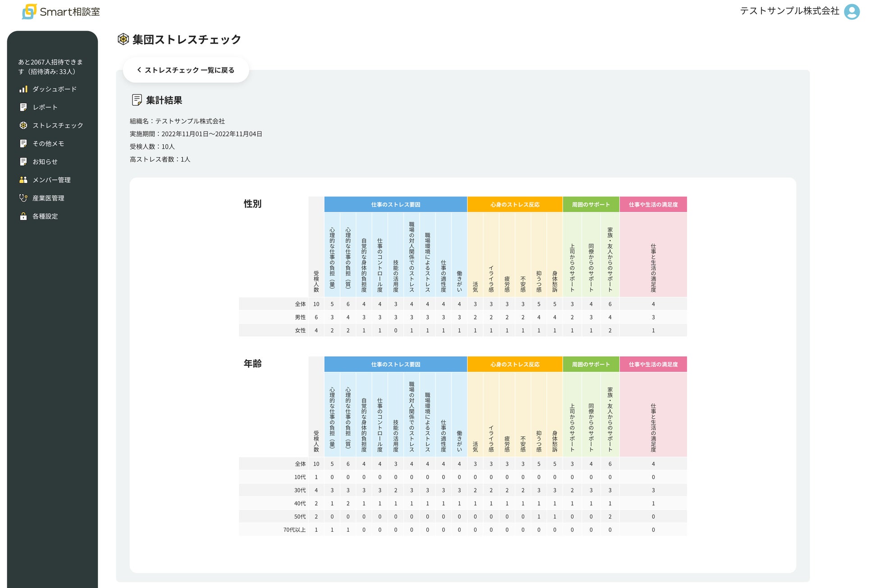Click the お知らせ note icon
This screenshot has width=879, height=588.
click(x=23, y=162)
